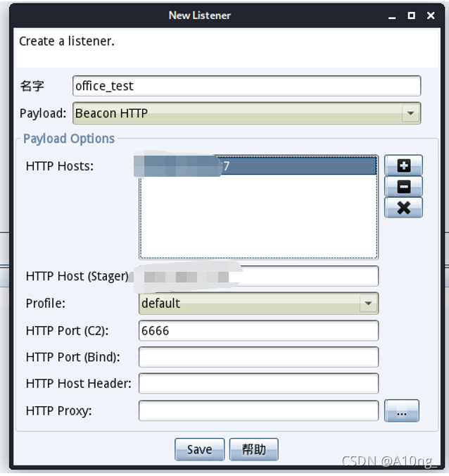Focus the HTTP Host Header field

click(x=258, y=384)
